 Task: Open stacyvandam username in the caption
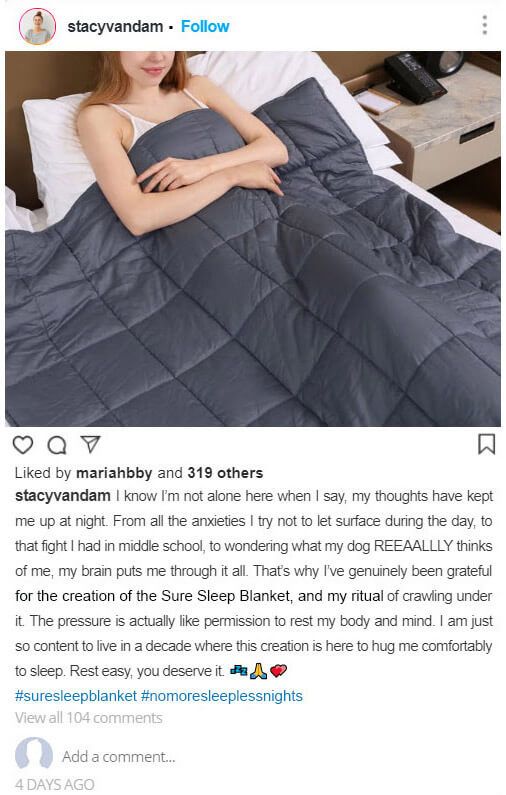pyautogui.click(x=63, y=496)
